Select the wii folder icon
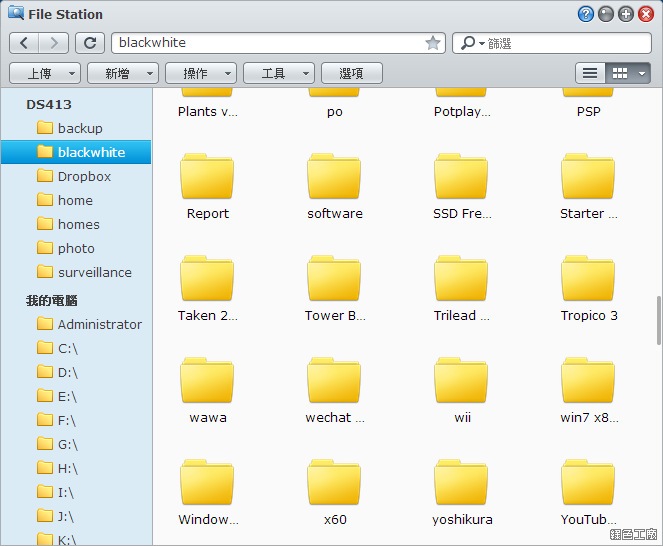 click(x=461, y=380)
